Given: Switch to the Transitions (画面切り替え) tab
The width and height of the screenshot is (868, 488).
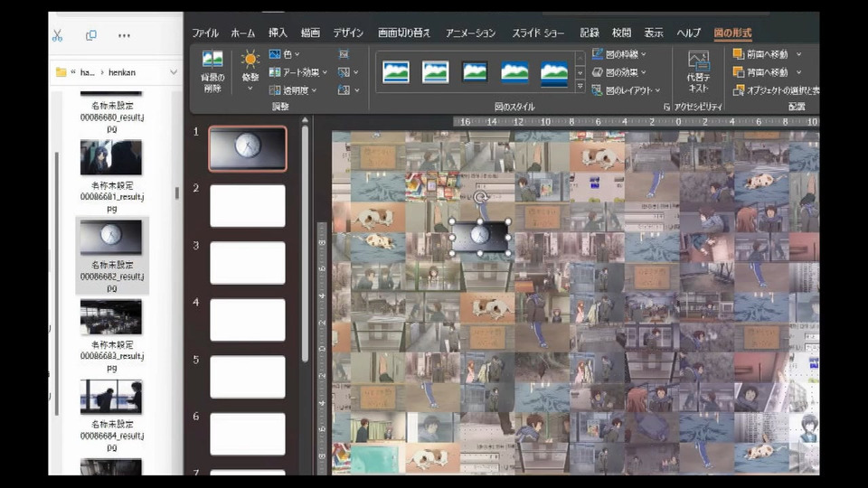Looking at the screenshot, I should pyautogui.click(x=403, y=33).
